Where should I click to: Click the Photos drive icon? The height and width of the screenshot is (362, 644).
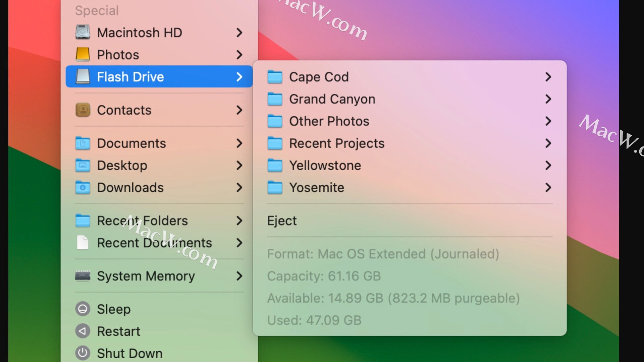click(83, 55)
